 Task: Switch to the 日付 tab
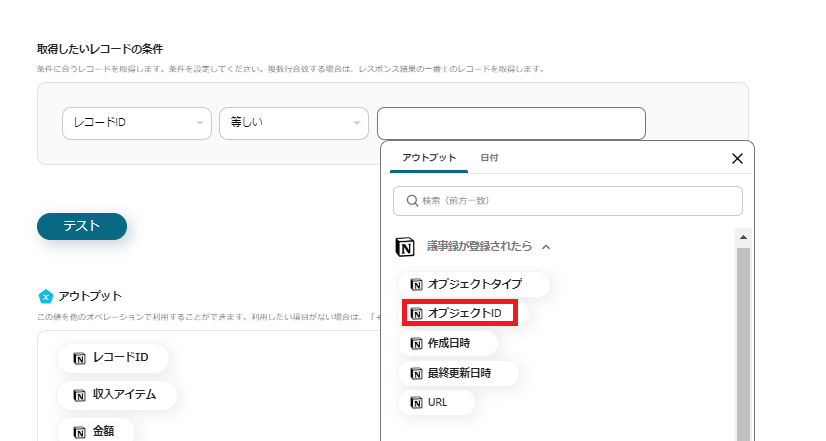pyautogui.click(x=489, y=158)
